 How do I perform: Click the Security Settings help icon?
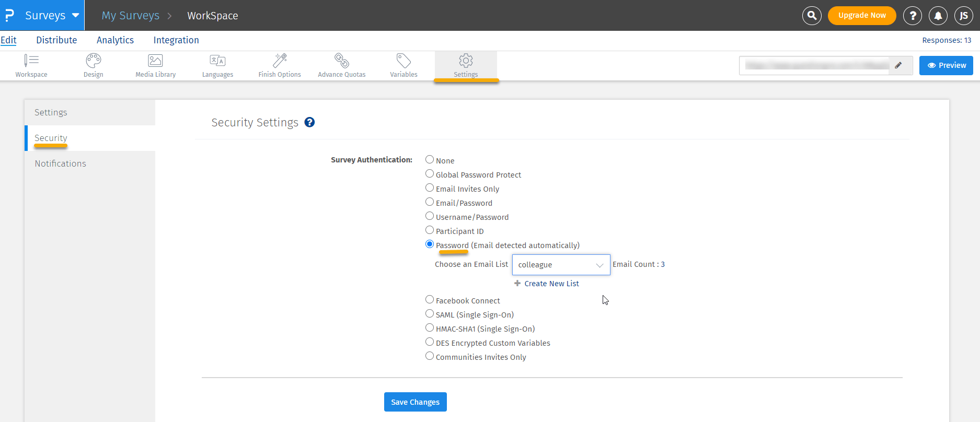click(x=309, y=122)
